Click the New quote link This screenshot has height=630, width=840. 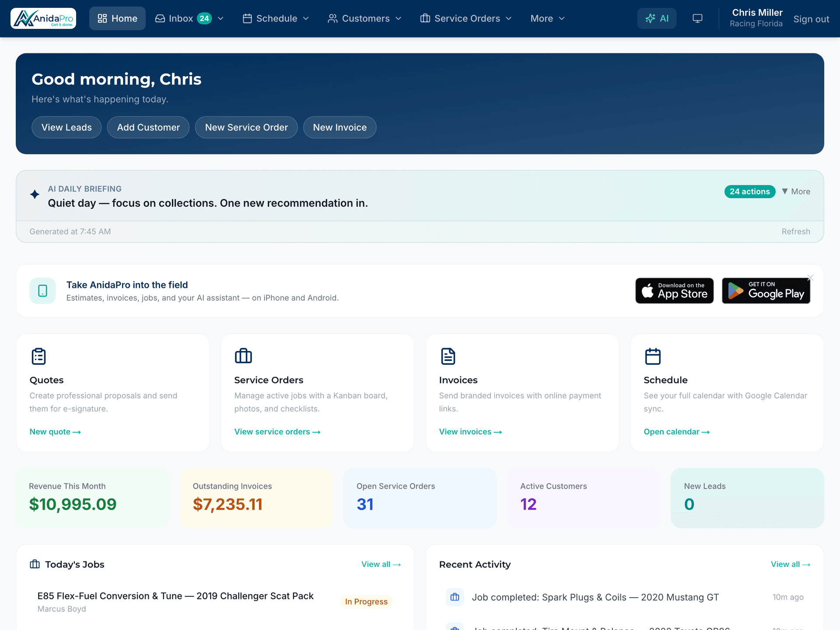tap(55, 432)
